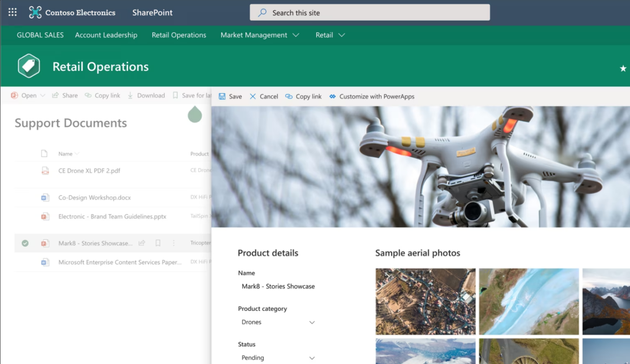Click bookmark icon on Mark8 row
The height and width of the screenshot is (364, 630).
tap(158, 243)
